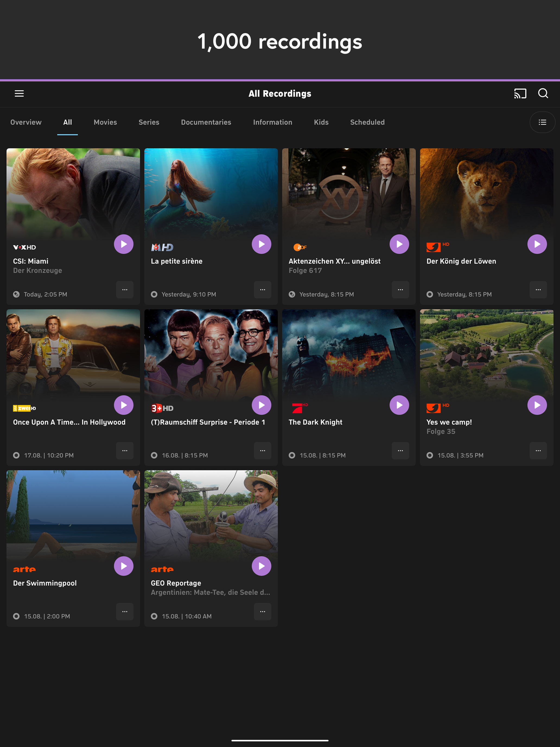560x747 pixels.
Task: Open the Scheduled tab
Action: coord(367,122)
